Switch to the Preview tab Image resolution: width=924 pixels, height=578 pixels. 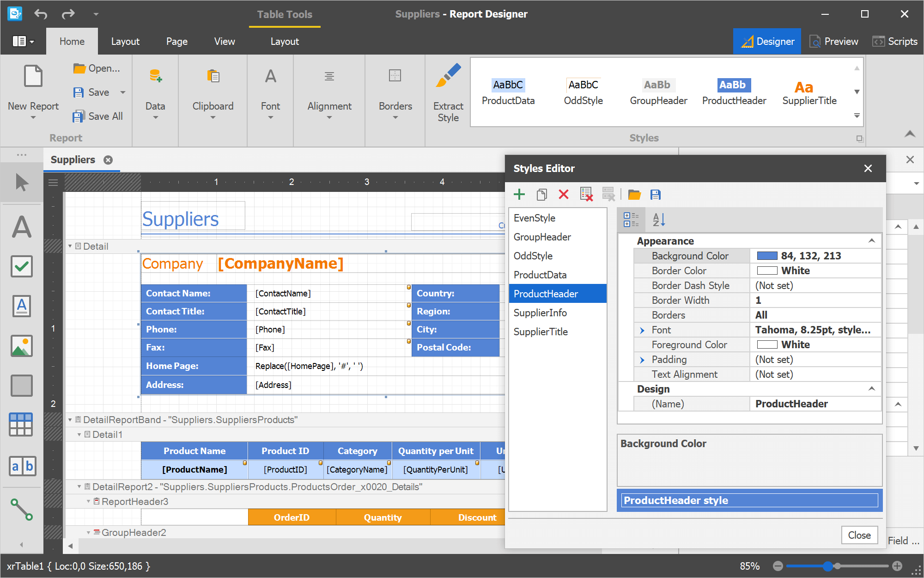click(833, 41)
